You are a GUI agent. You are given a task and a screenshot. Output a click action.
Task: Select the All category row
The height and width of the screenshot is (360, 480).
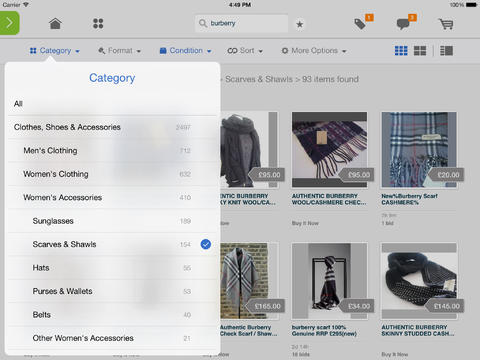112,104
